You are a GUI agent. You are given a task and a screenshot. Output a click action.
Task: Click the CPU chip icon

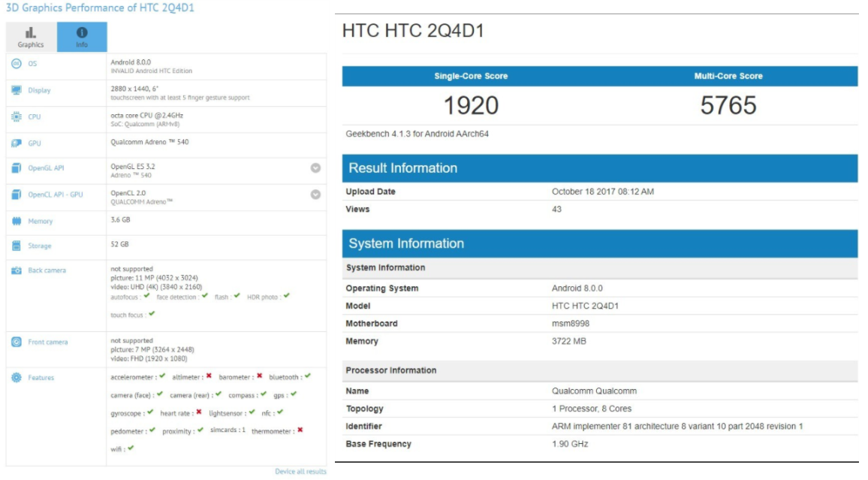[x=17, y=117]
